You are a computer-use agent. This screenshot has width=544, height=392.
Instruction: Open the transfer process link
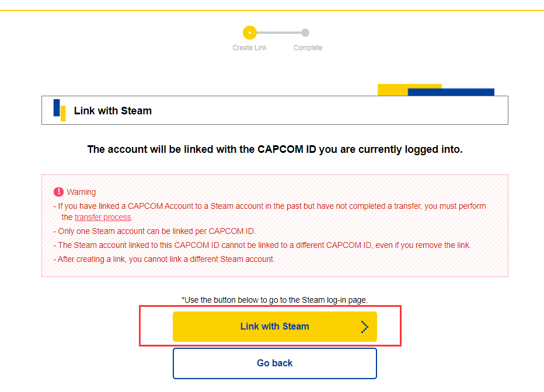click(x=103, y=218)
